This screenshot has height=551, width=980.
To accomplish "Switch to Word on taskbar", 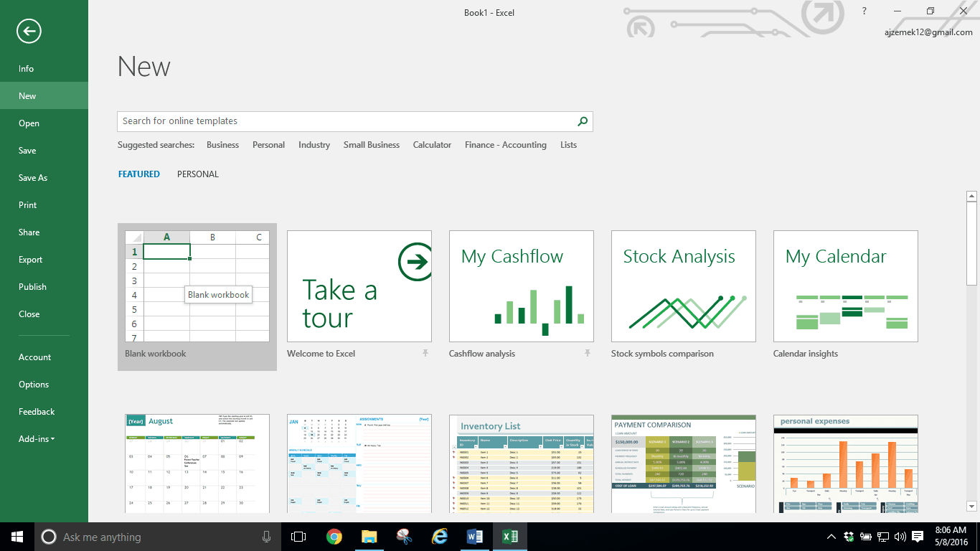I will [x=474, y=537].
